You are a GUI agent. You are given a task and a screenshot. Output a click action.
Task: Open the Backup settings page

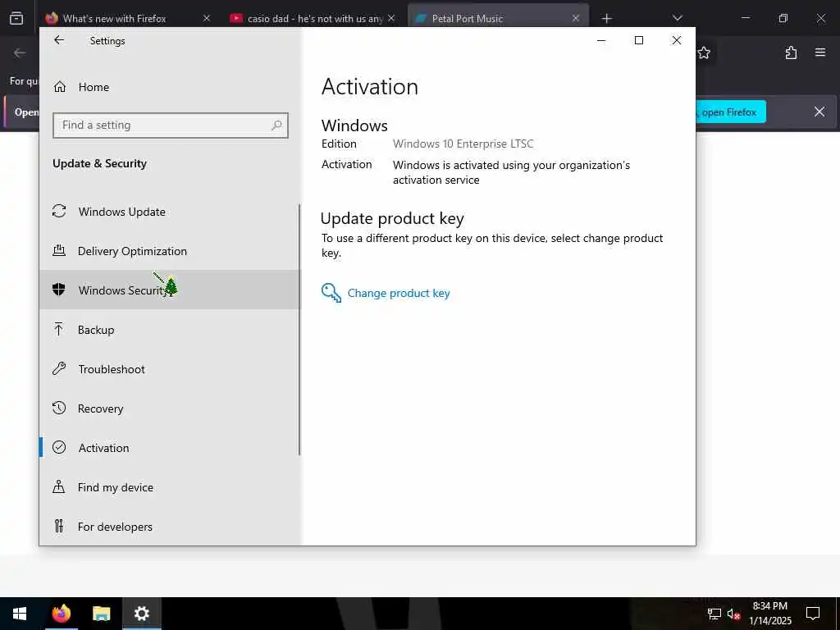(x=170, y=330)
